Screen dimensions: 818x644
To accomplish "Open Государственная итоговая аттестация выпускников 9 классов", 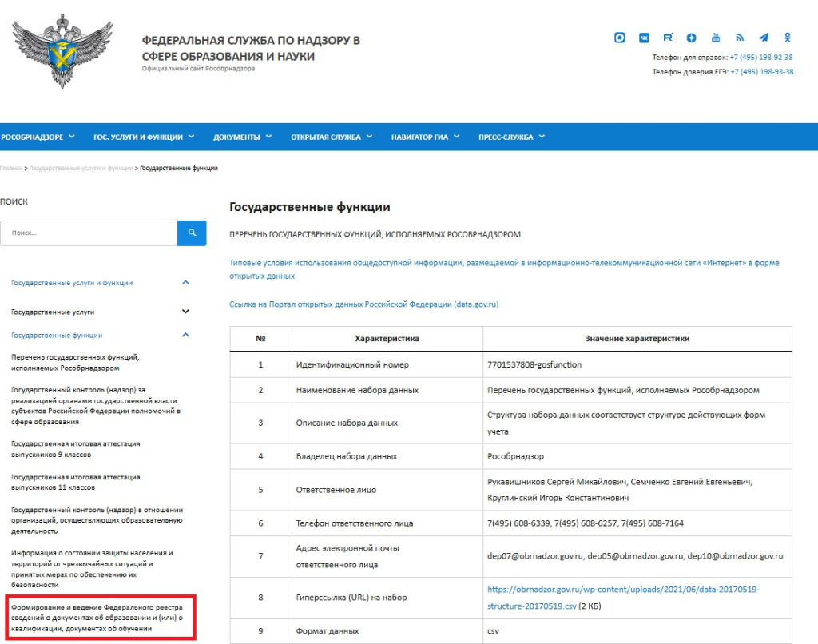I will (76, 449).
